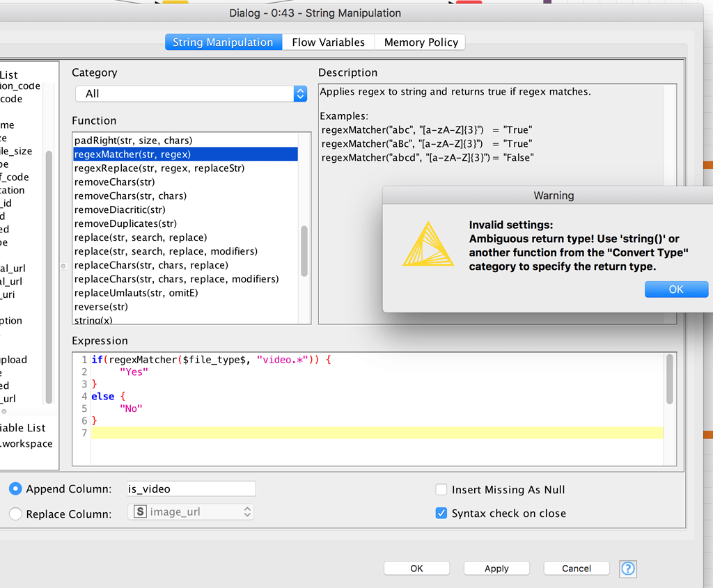This screenshot has height=588, width=713.
Task: Switch to the String Manipulation tab
Action: (x=224, y=42)
